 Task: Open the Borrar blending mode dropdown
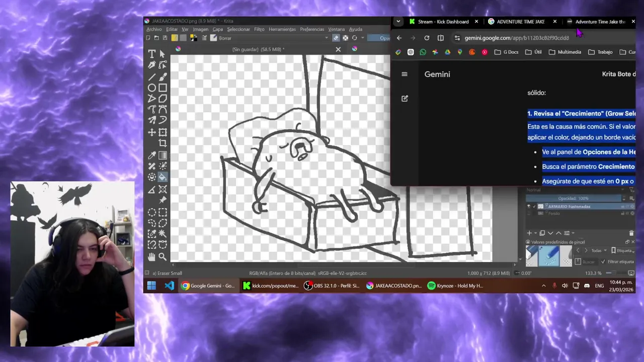pyautogui.click(x=269, y=38)
